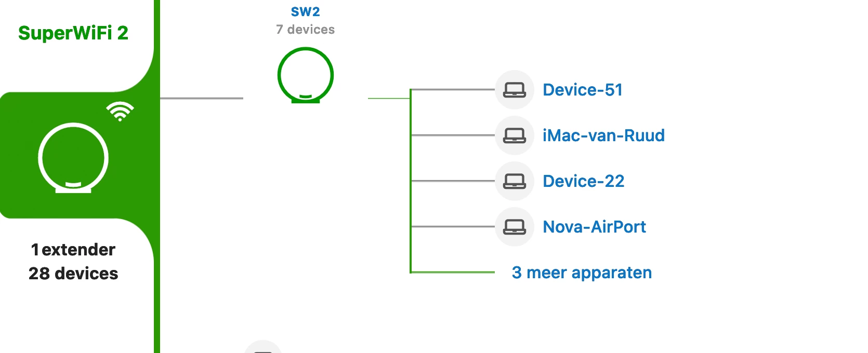This screenshot has height=353, width=868.
Task: Click the laptop icon beside iMac-van-Ruud
Action: click(x=515, y=135)
